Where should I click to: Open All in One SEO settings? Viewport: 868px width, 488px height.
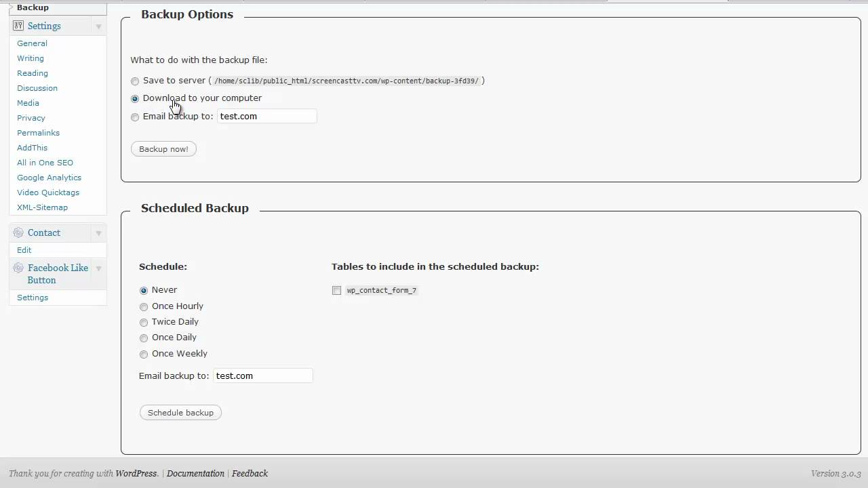coord(45,163)
